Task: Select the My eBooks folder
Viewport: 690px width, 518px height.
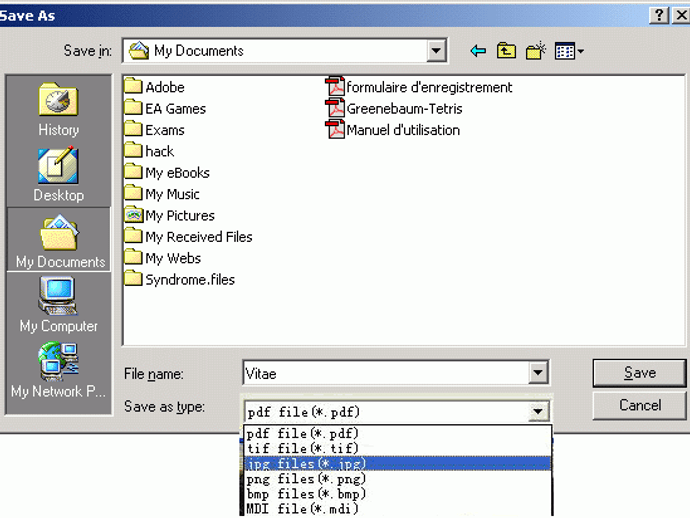Action: [167, 173]
